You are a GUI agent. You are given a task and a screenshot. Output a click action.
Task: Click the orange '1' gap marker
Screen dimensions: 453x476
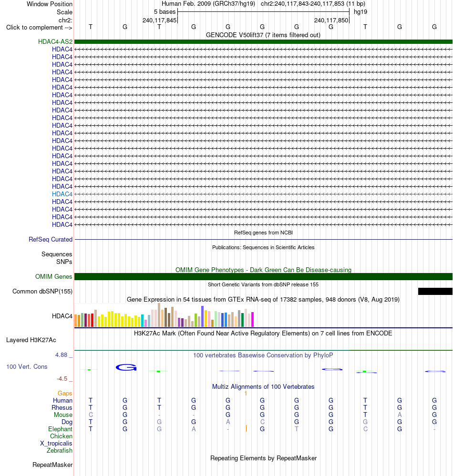click(246, 394)
